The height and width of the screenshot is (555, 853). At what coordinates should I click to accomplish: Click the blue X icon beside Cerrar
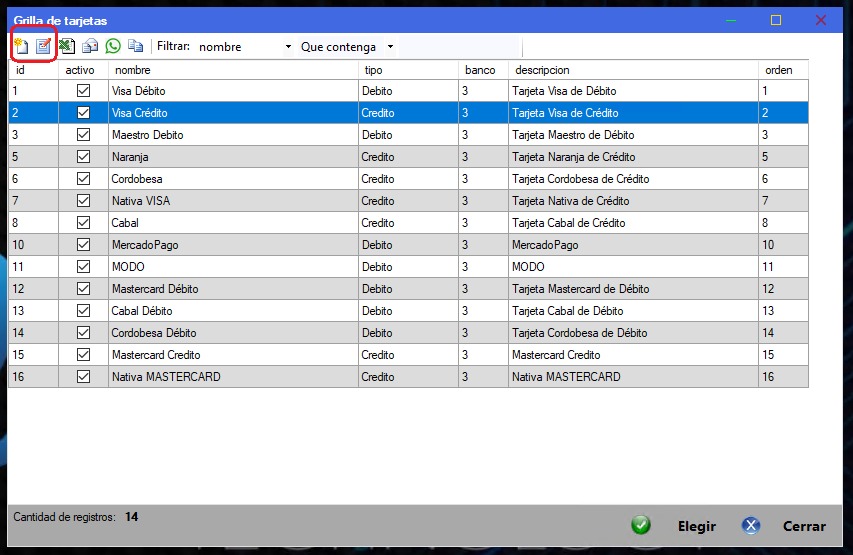[x=751, y=525]
